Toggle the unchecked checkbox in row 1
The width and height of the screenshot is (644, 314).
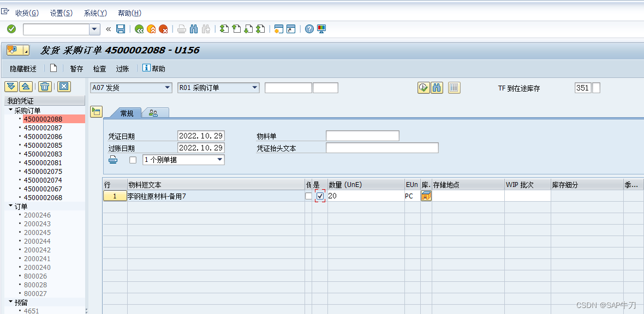pyautogui.click(x=308, y=196)
